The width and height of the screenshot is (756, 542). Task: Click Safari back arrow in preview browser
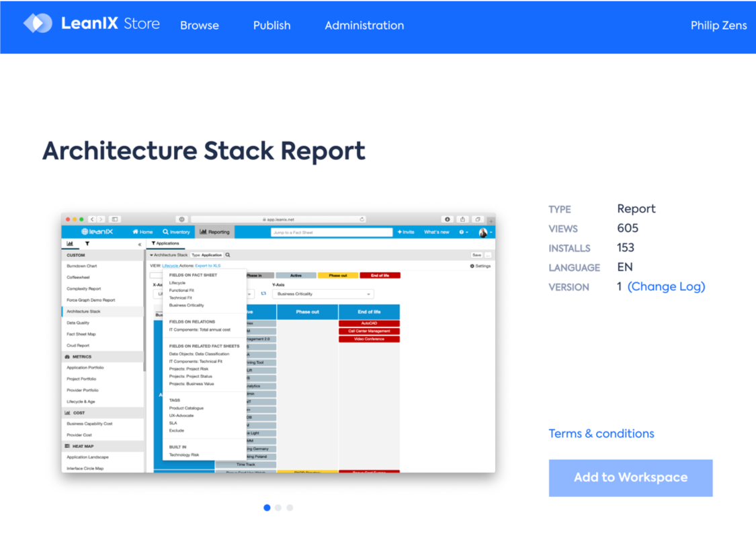point(92,219)
